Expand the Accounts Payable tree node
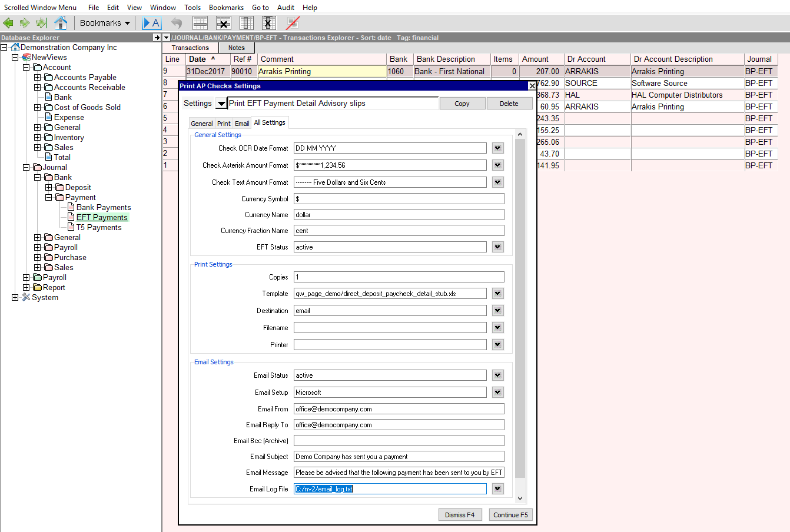 point(38,78)
